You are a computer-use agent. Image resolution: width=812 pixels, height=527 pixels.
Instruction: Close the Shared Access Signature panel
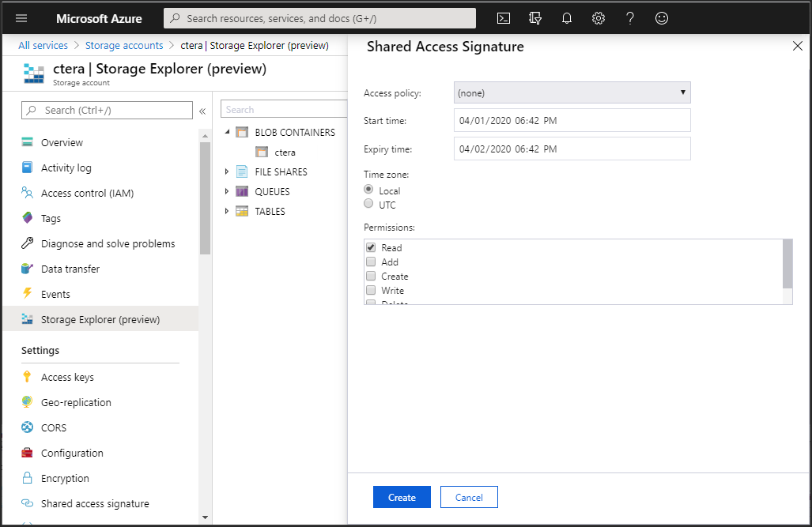(798, 46)
